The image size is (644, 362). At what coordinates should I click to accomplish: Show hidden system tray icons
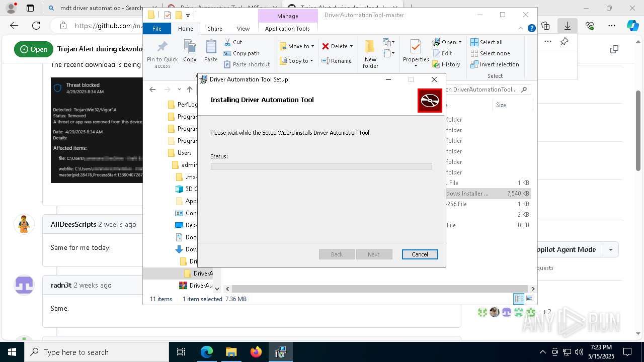pos(542,352)
